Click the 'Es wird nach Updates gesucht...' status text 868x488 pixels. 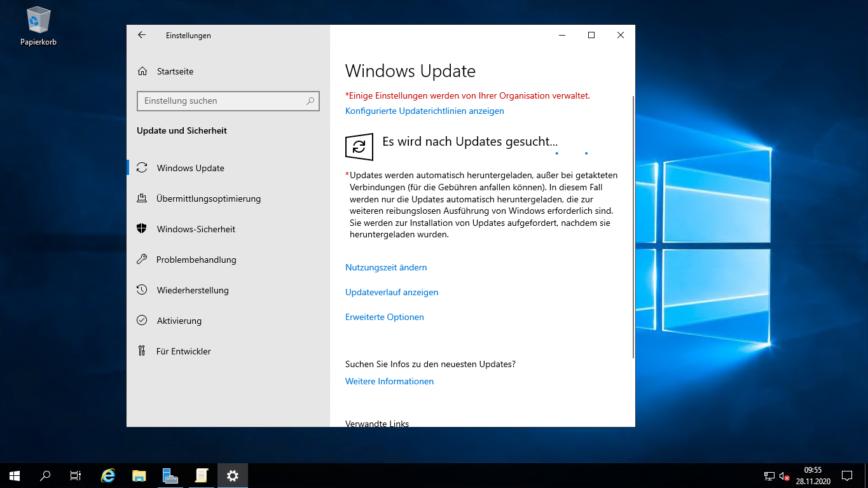470,141
